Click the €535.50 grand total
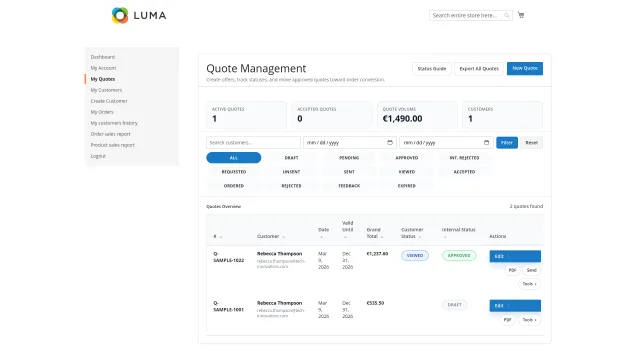Image resolution: width=640 pixels, height=360 pixels. [x=375, y=303]
